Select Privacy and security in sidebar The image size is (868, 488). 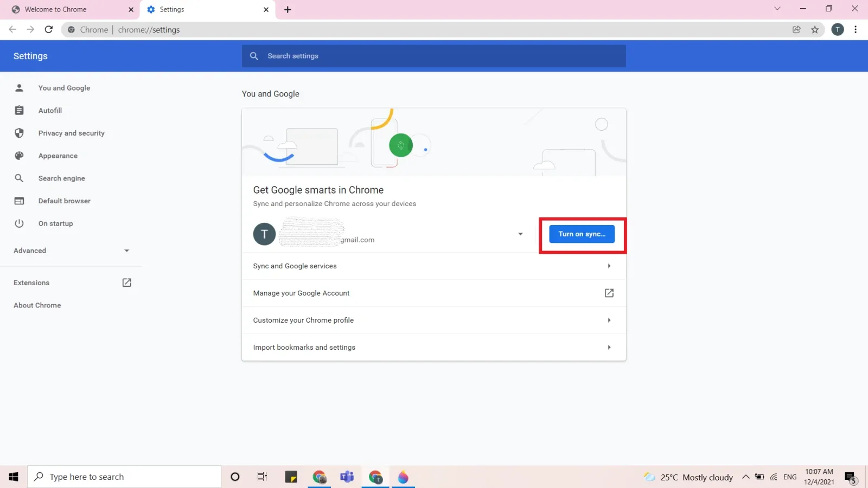(x=71, y=133)
